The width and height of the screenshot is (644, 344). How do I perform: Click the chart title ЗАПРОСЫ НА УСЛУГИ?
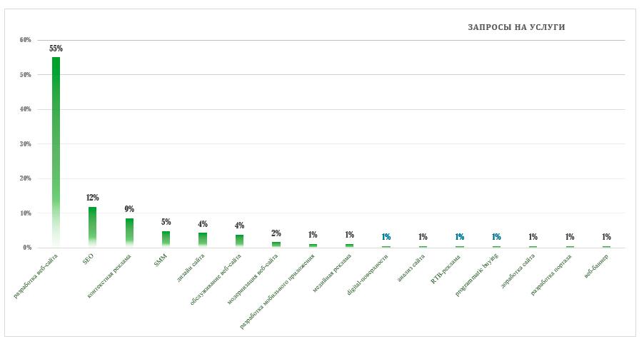(516, 27)
